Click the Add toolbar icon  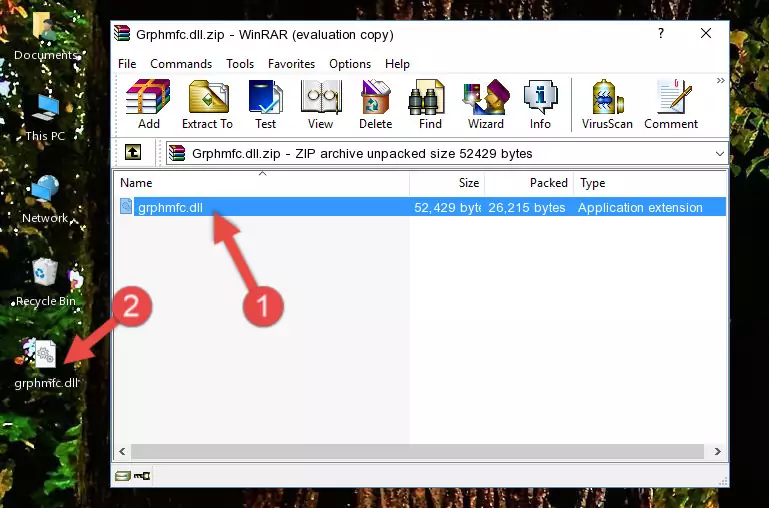pos(148,104)
